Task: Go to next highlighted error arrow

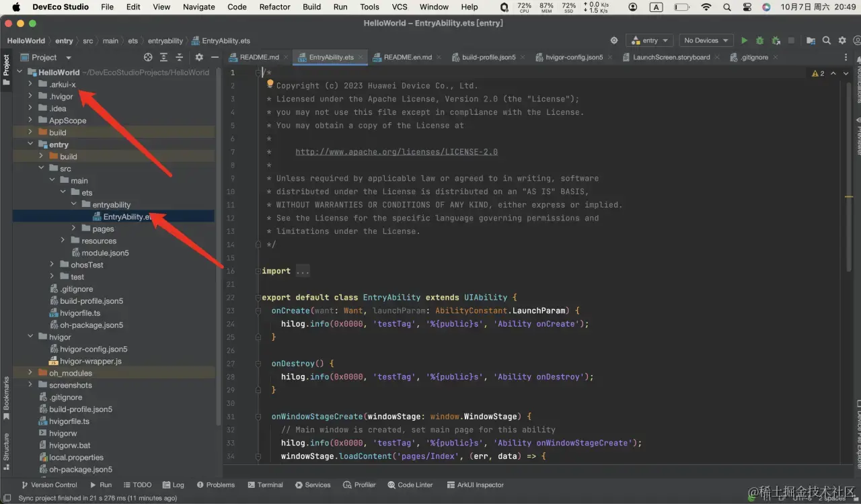Action: (x=845, y=73)
